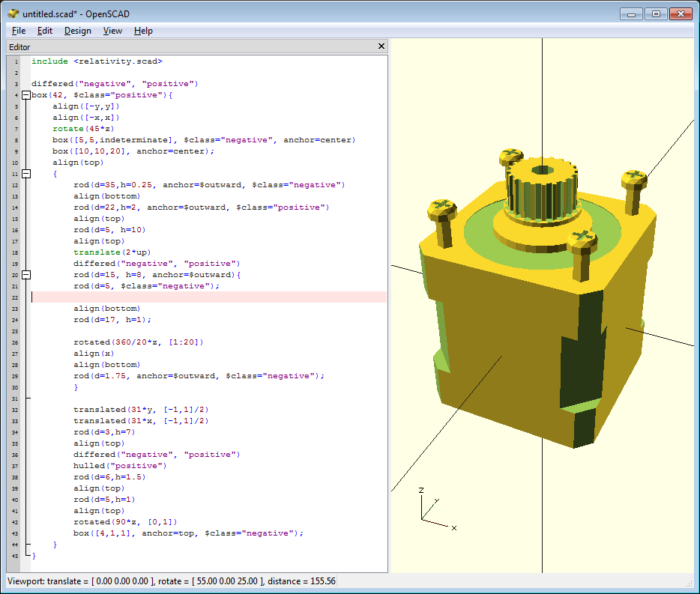Click on line 7 rotate(45*z)
The width and height of the screenshot is (700, 594).
(83, 129)
